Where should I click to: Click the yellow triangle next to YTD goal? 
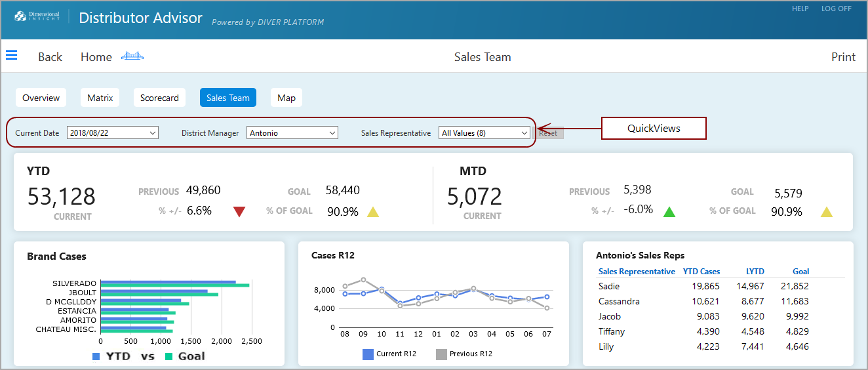(373, 211)
